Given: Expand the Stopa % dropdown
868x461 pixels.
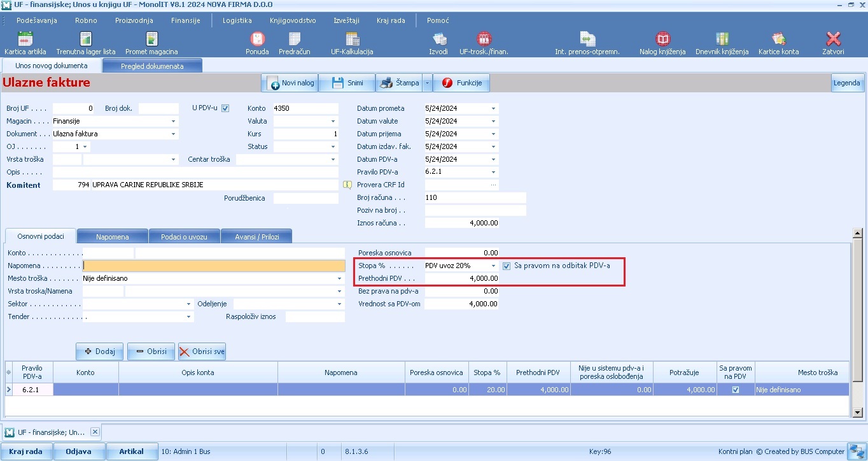Looking at the screenshot, I should 493,266.
